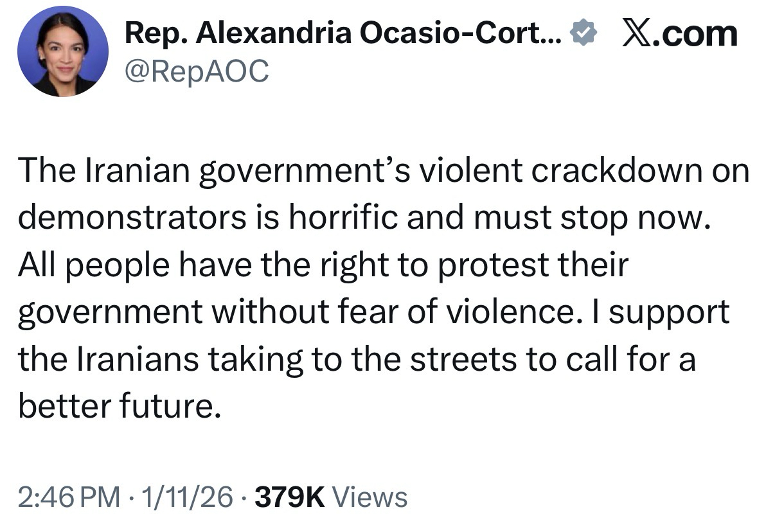Click the line starting "All people have the right"
This screenshot has height=532, width=775.
click(x=321, y=265)
